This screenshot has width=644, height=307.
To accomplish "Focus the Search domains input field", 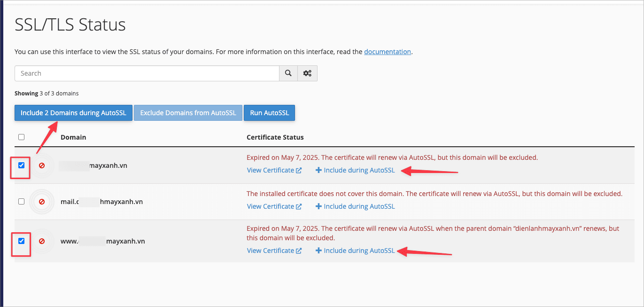I will click(x=147, y=73).
